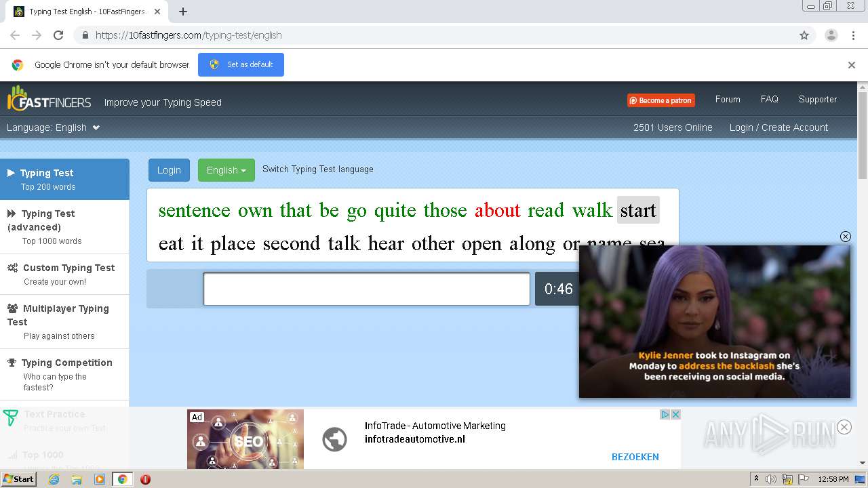
Task: Click the red Opera-style taskbar icon
Action: pyautogui.click(x=145, y=479)
